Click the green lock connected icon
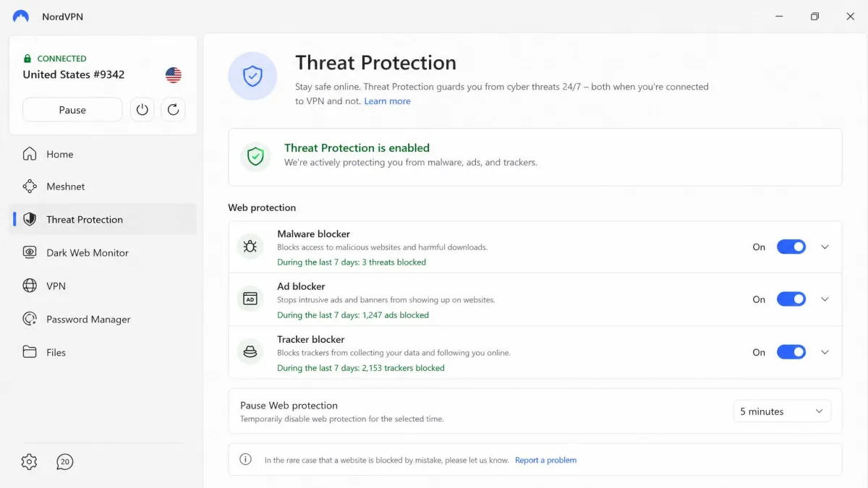 [27, 59]
